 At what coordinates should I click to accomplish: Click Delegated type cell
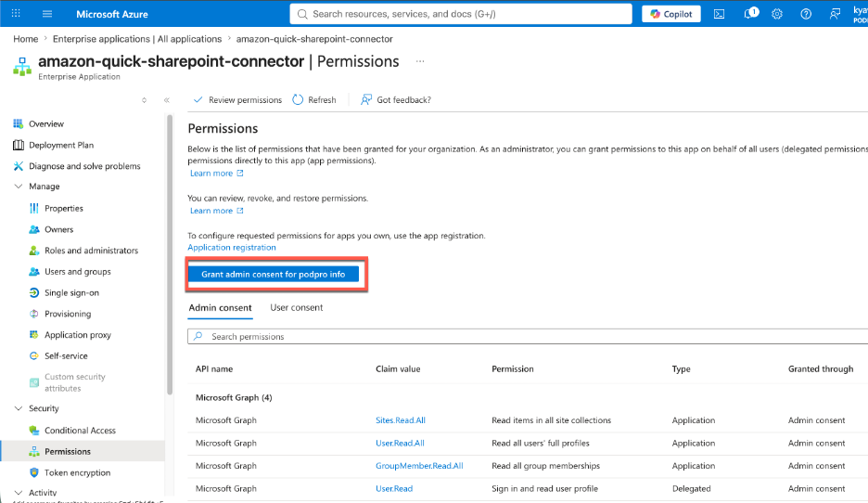tap(692, 488)
